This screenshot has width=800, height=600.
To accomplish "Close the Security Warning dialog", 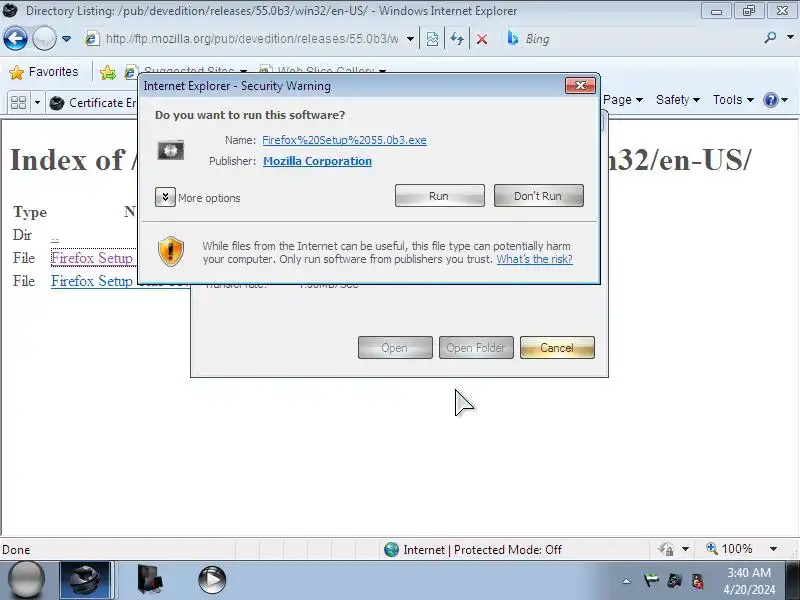I will pos(580,86).
